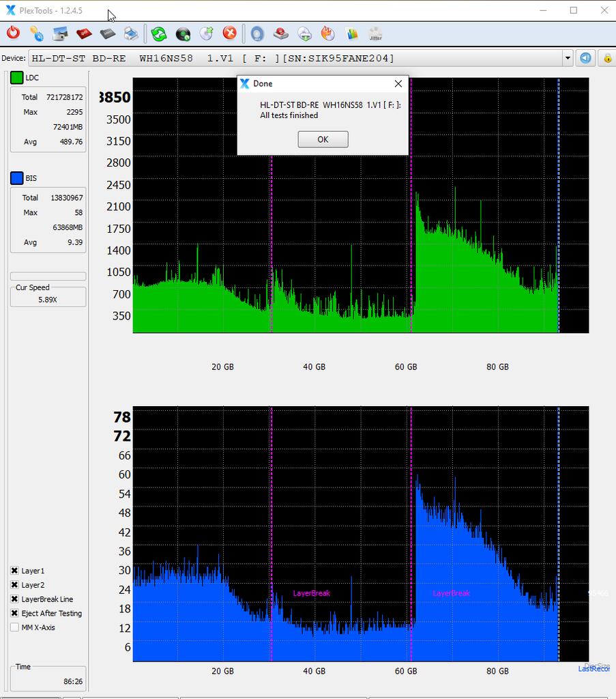This screenshot has width=616, height=699.
Task: Click the red X stop icon
Action: 230,33
